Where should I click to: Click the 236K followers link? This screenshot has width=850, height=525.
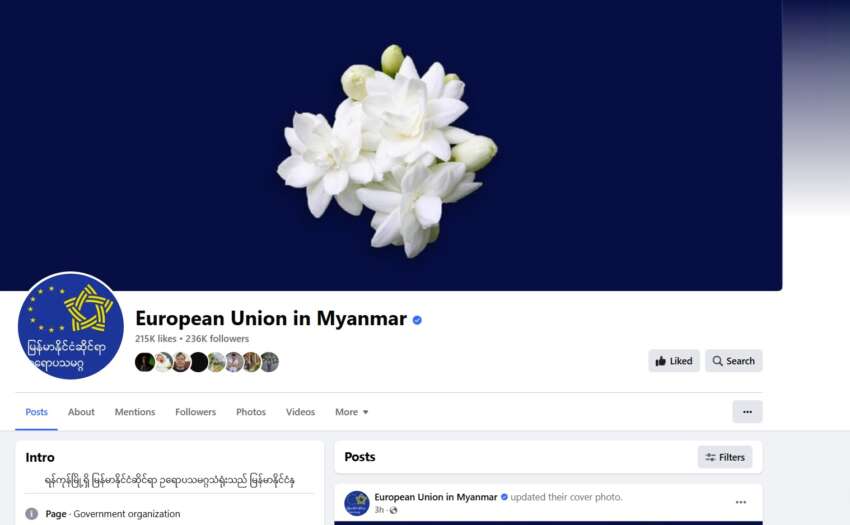coord(217,338)
